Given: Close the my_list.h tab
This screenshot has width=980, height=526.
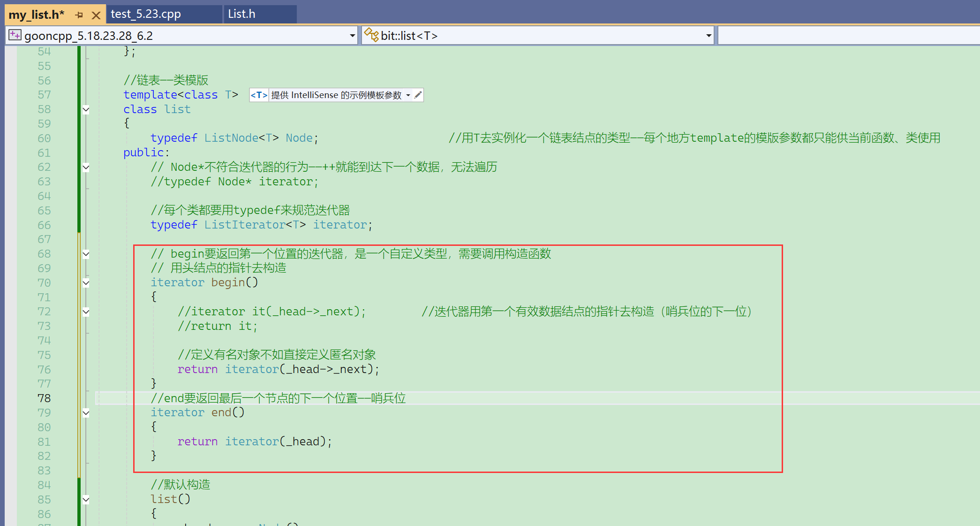Looking at the screenshot, I should click(96, 15).
